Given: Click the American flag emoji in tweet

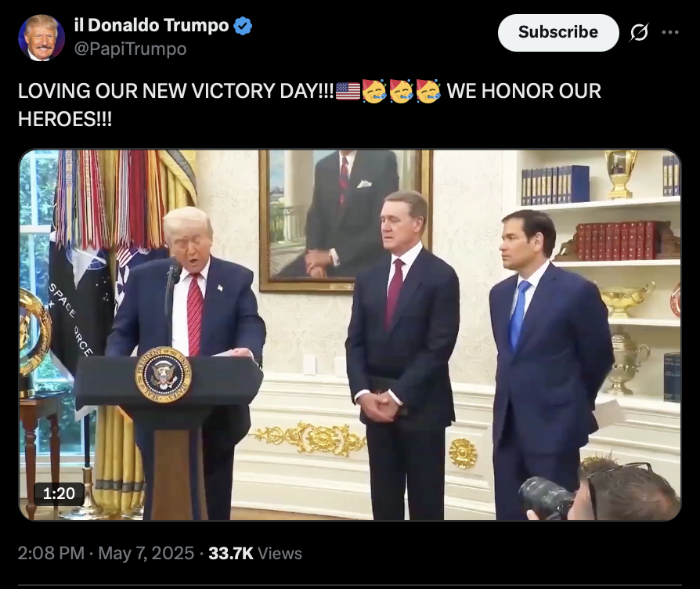Looking at the screenshot, I should coord(348,91).
